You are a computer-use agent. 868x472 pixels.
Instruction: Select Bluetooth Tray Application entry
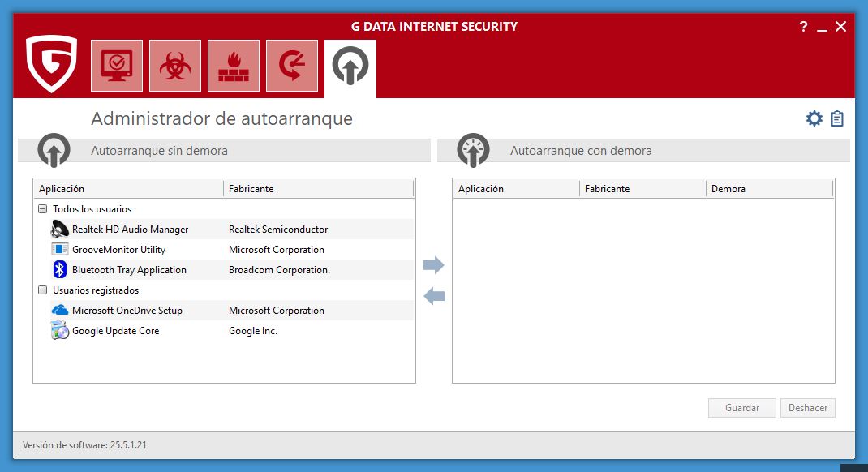[231, 269]
